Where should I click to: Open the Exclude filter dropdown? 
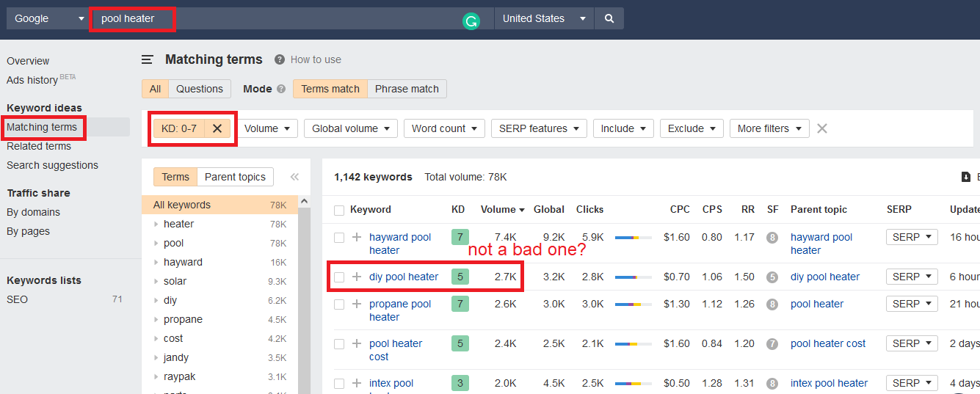(692, 128)
